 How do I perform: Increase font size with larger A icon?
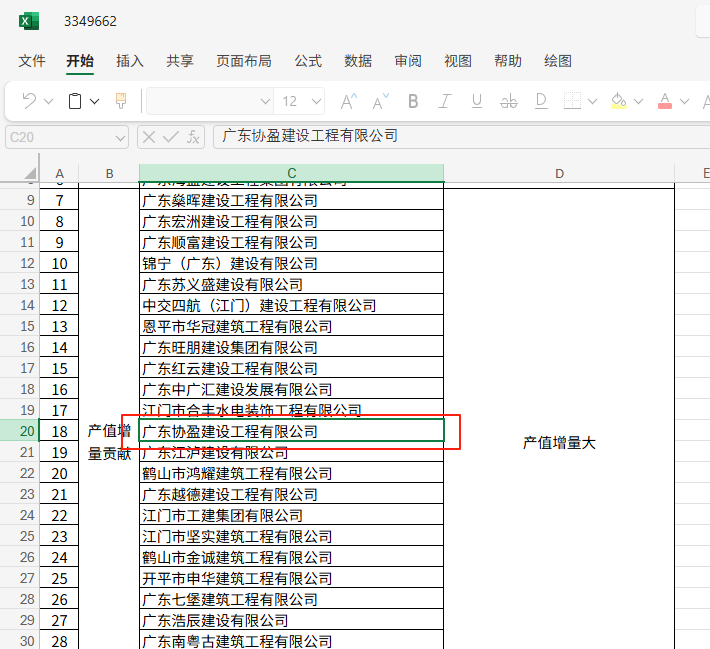click(348, 101)
